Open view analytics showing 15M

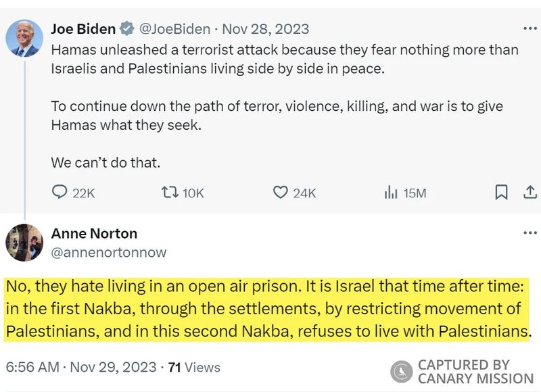click(x=391, y=193)
